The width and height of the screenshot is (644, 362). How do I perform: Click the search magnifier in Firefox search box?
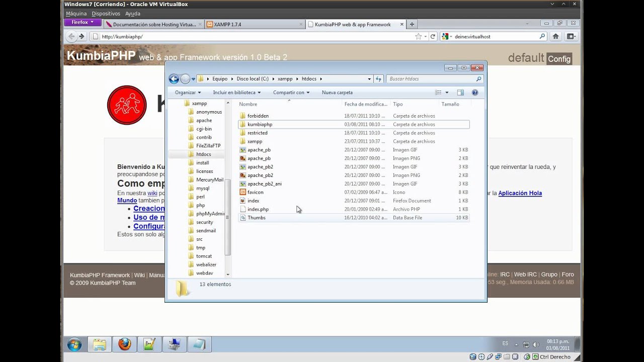pyautogui.click(x=542, y=36)
